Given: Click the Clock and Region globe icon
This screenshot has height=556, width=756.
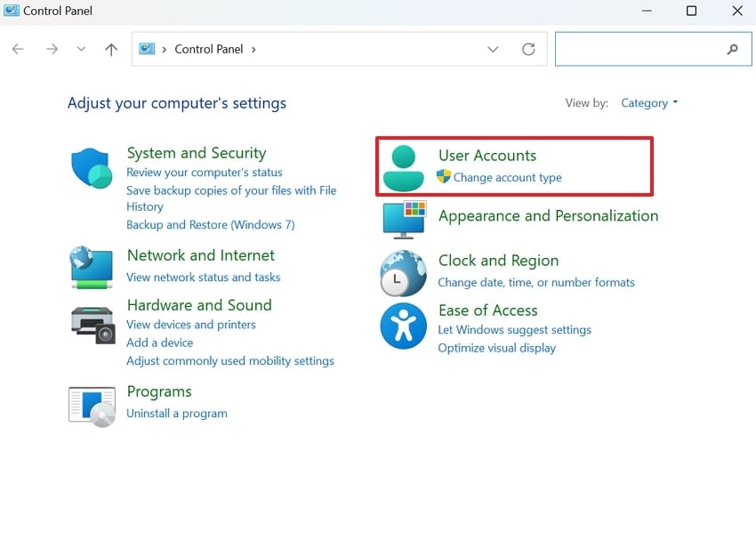Looking at the screenshot, I should tap(403, 273).
